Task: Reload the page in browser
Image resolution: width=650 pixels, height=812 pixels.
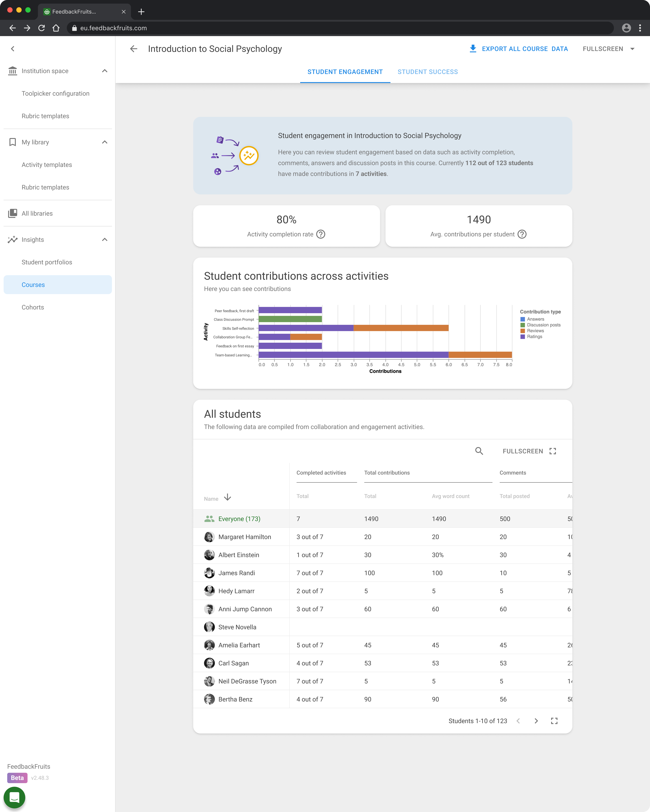Action: 41,28
